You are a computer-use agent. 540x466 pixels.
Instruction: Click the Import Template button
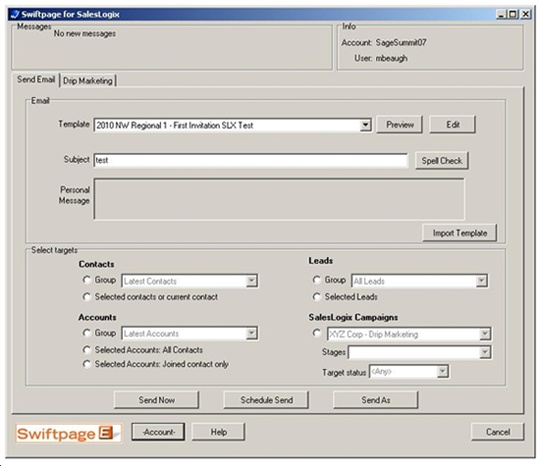[459, 233]
